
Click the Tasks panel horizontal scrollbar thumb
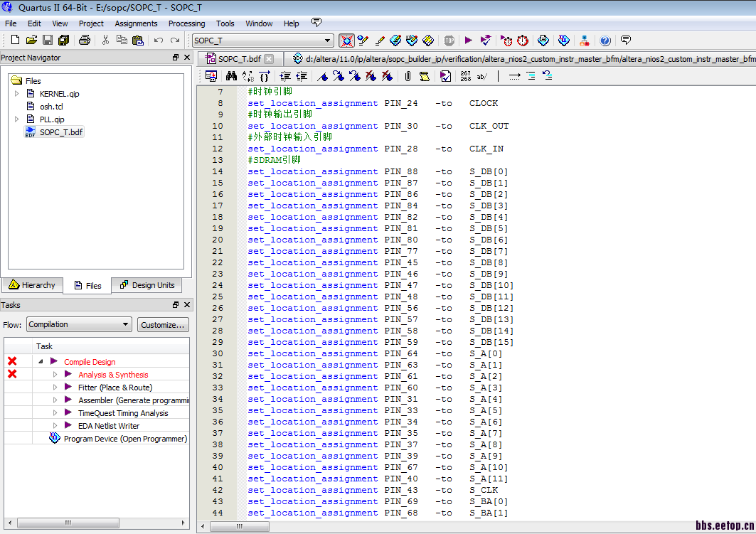(x=68, y=523)
